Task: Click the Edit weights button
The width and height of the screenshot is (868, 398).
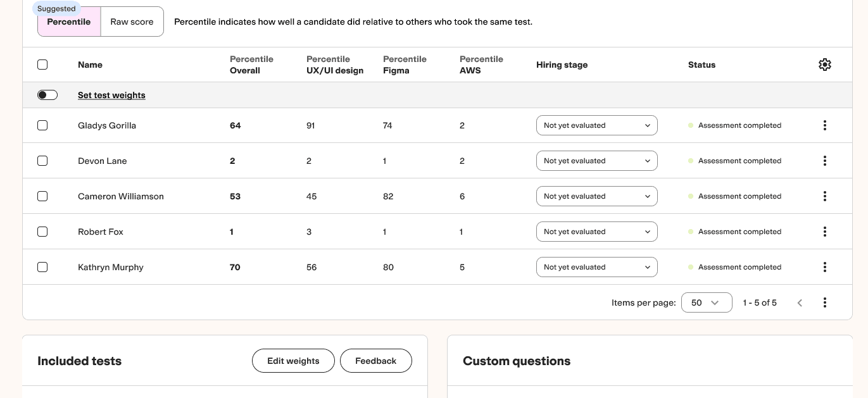Action: [x=293, y=361]
